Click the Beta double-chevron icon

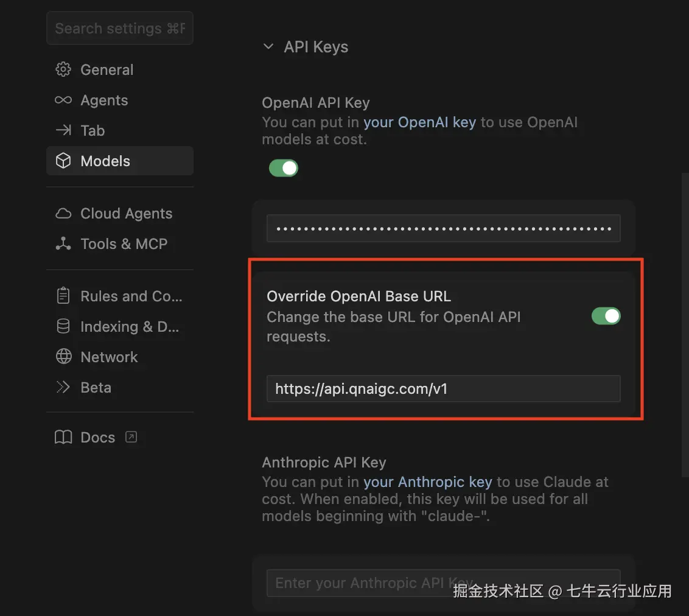(x=63, y=387)
